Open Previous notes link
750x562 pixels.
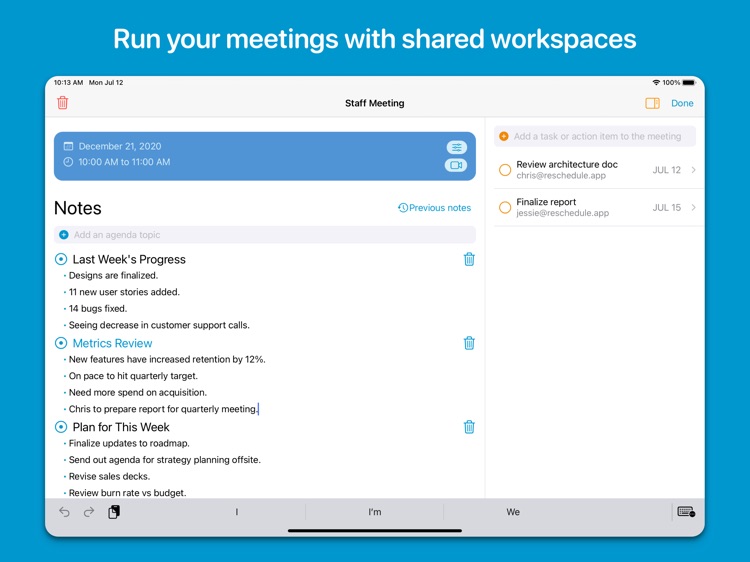pyautogui.click(x=434, y=208)
